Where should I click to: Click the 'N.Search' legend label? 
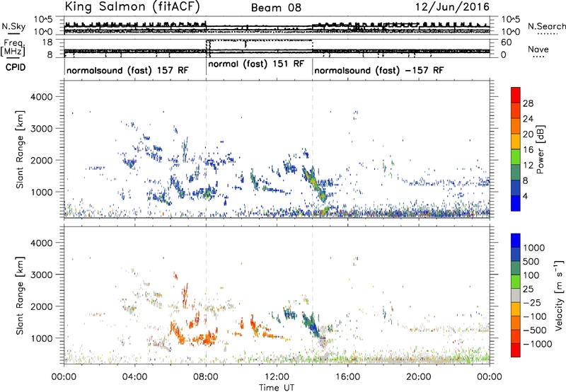coord(546,26)
